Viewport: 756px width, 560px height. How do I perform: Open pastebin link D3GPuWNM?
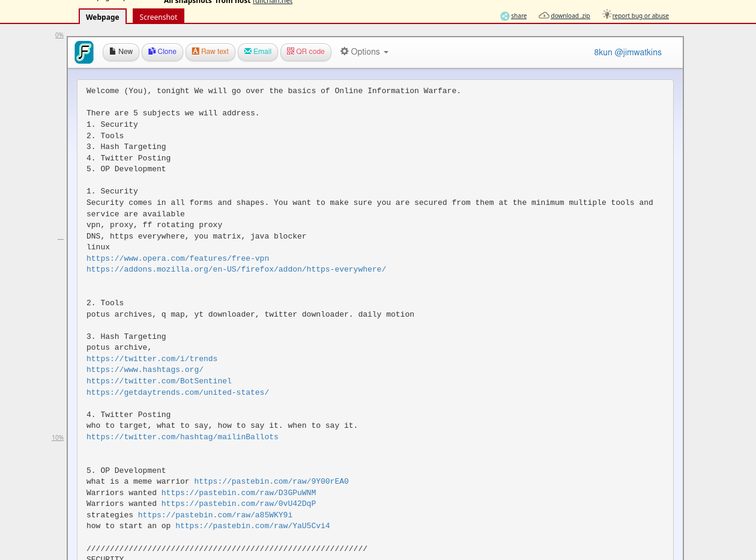238,493
